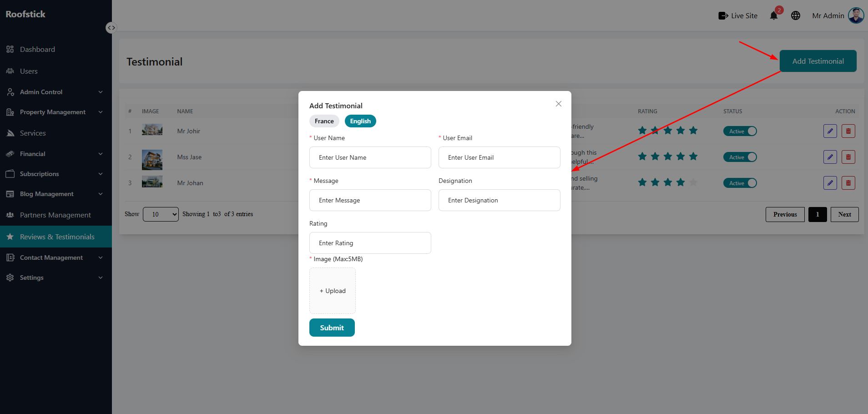
Task: Open Mr Admin profile avatar
Action: [856, 15]
